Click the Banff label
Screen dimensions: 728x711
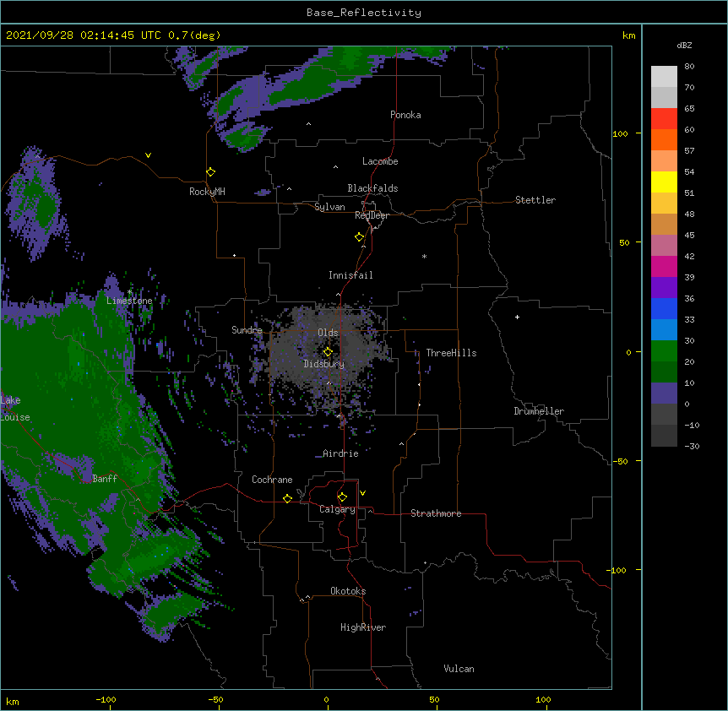(x=105, y=479)
